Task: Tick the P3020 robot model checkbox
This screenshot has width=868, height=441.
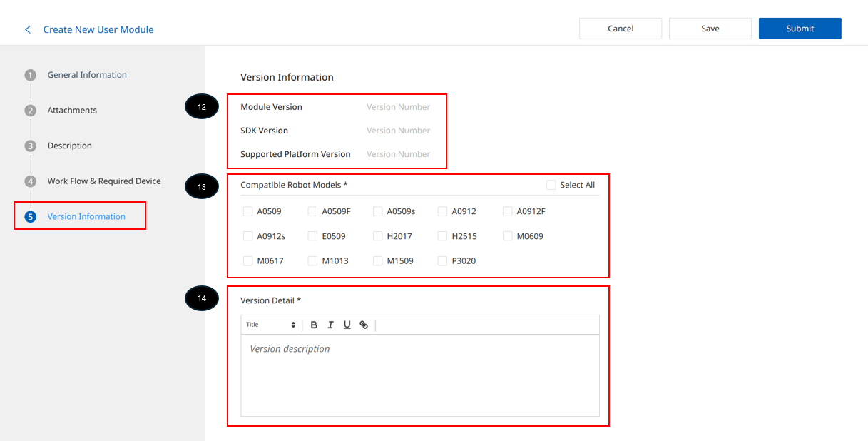Action: [x=443, y=261]
